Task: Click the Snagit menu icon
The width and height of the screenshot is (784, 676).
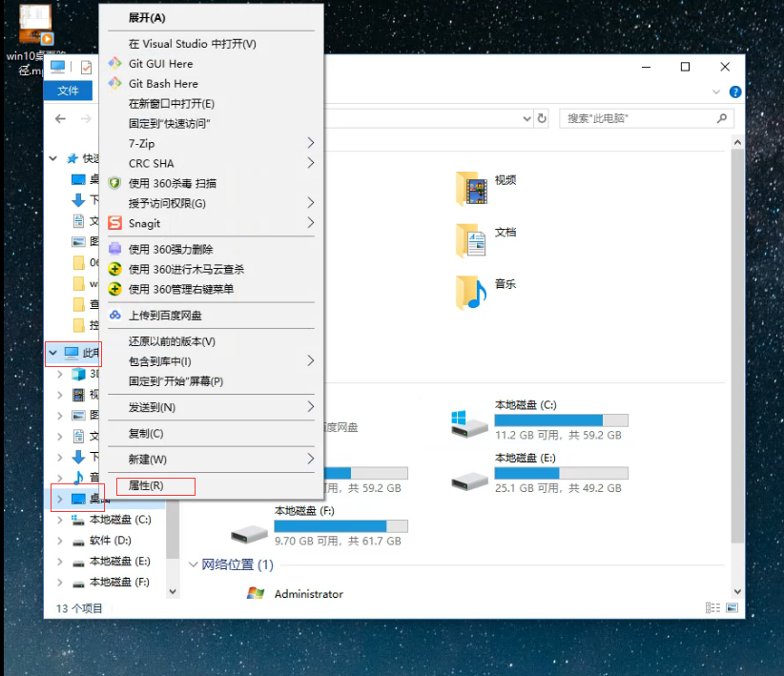Action: tap(114, 223)
